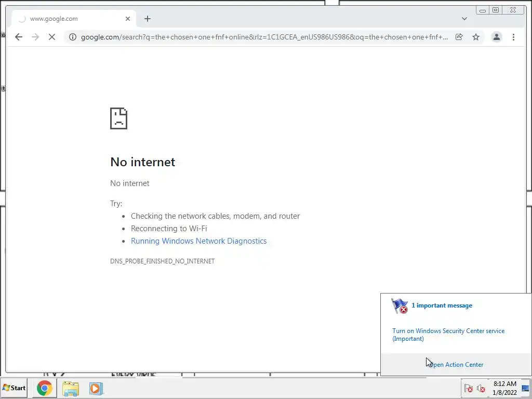Image resolution: width=532 pixels, height=399 pixels.
Task: View site information icon in address bar
Action: tap(73, 37)
